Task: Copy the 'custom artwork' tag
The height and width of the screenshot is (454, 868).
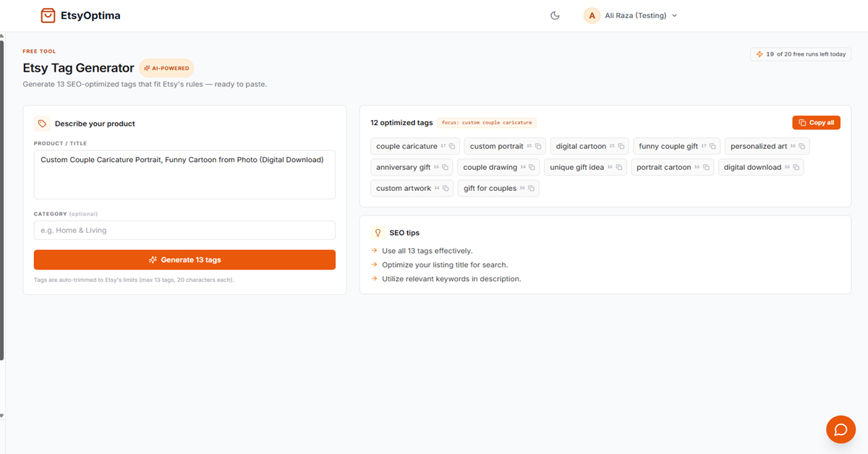Action: click(x=446, y=189)
